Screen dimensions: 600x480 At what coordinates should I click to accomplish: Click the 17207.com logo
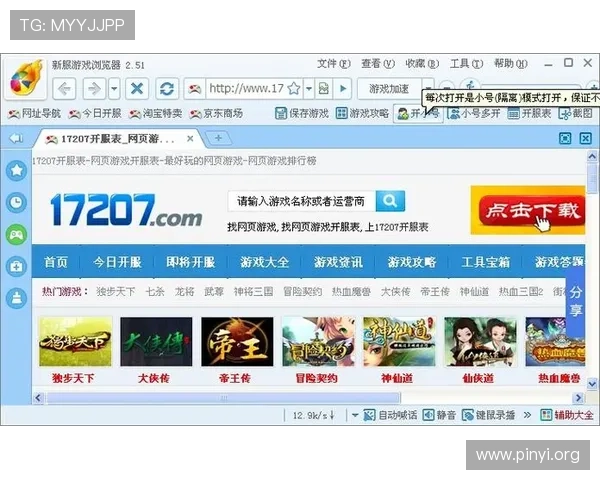click(126, 210)
